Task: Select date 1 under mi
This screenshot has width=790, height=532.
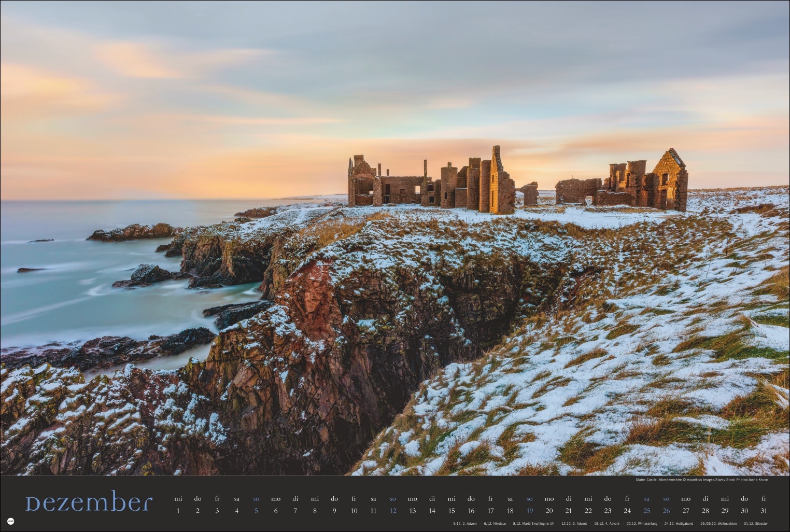Action: click(x=178, y=511)
